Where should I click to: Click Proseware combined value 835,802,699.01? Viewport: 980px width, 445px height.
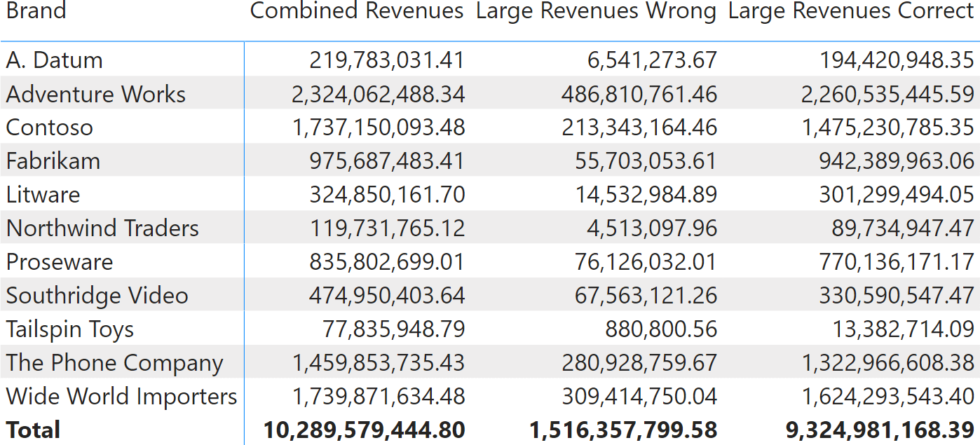[x=387, y=262]
